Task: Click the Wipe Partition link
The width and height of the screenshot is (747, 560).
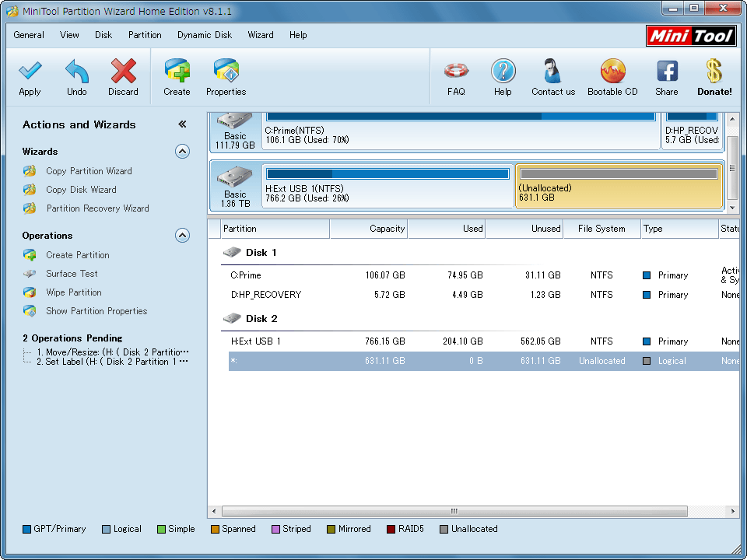Action: pos(74,292)
